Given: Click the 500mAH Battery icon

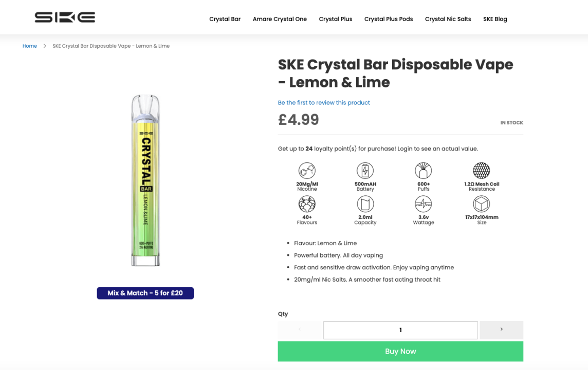Looking at the screenshot, I should pos(365,171).
